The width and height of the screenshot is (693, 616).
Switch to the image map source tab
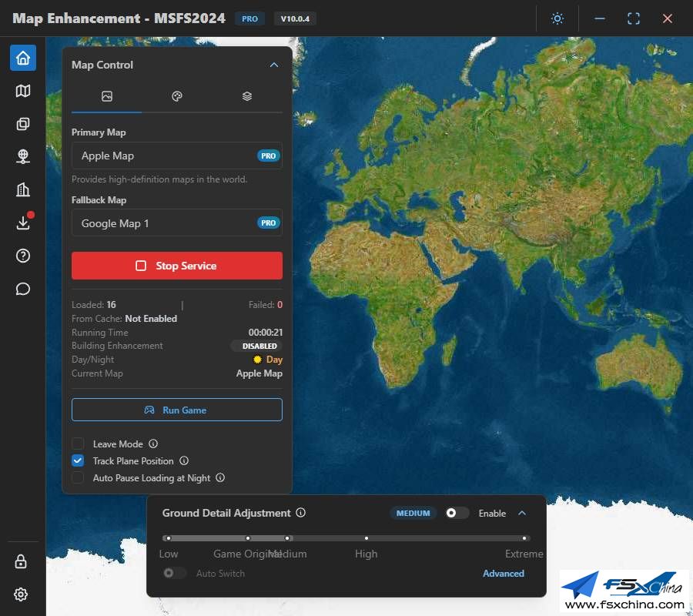(106, 96)
